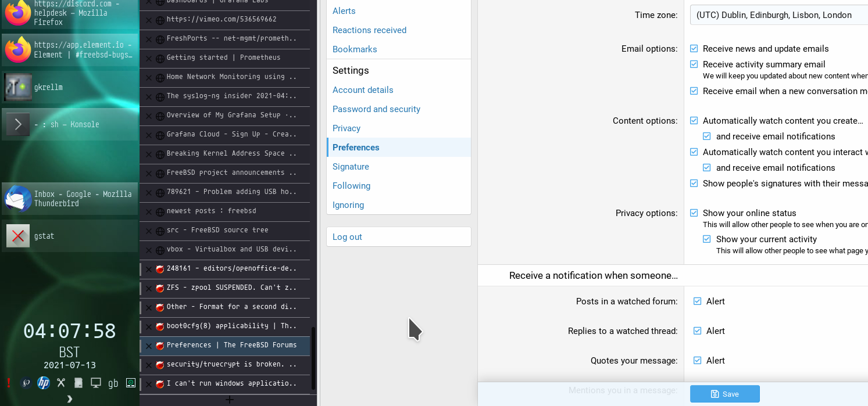Close the 'newest posts : freebsd' tab
The image size is (868, 406).
click(x=149, y=211)
